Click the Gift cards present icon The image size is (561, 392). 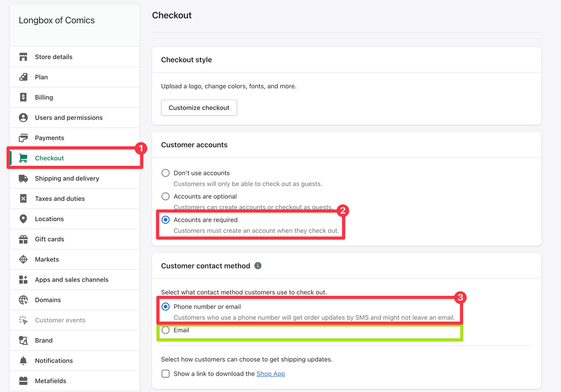tap(23, 239)
